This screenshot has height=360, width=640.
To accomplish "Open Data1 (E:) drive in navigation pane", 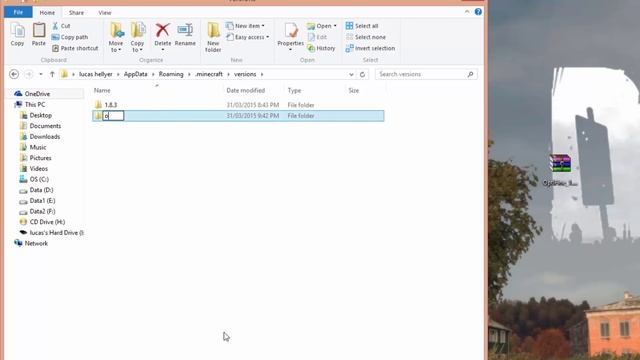I will coord(42,200).
